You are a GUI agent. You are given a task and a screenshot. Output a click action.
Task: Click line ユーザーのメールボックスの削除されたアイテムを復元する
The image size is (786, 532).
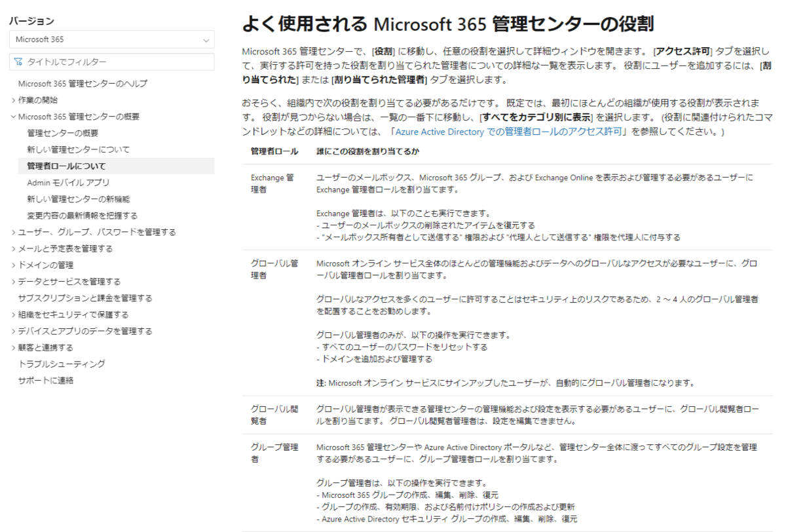point(426,225)
